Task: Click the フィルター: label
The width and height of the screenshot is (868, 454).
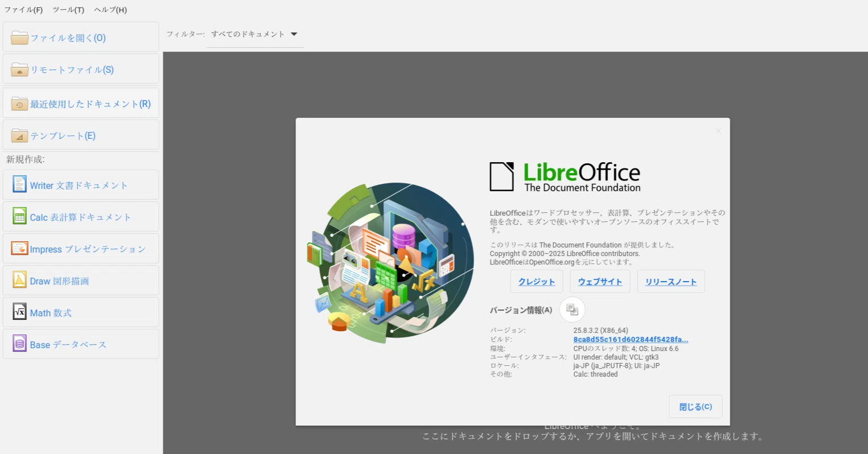Action: point(186,34)
